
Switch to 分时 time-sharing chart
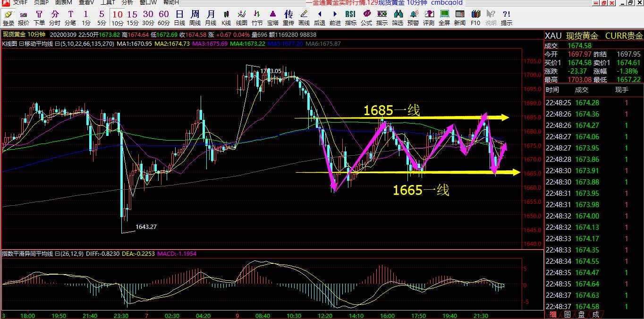click(55, 18)
